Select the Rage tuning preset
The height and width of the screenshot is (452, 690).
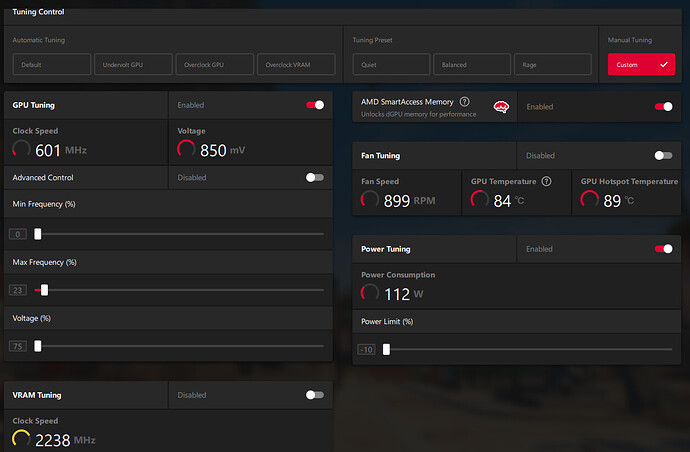pos(553,64)
